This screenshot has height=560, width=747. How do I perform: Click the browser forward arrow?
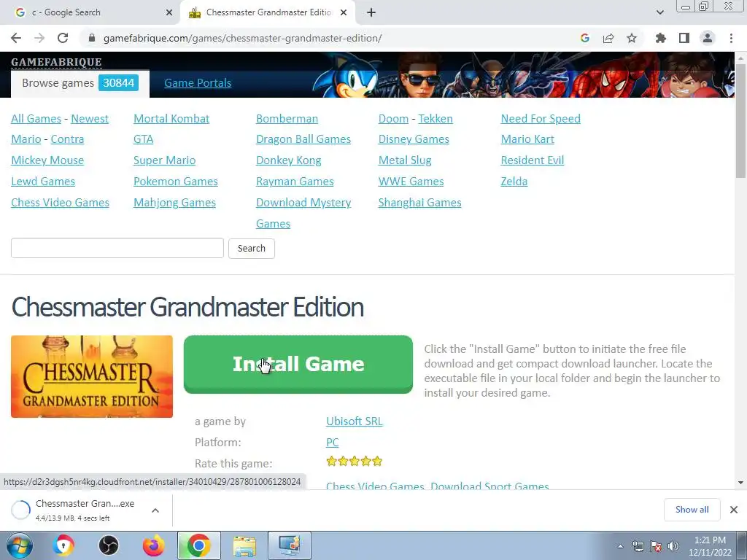click(x=39, y=38)
